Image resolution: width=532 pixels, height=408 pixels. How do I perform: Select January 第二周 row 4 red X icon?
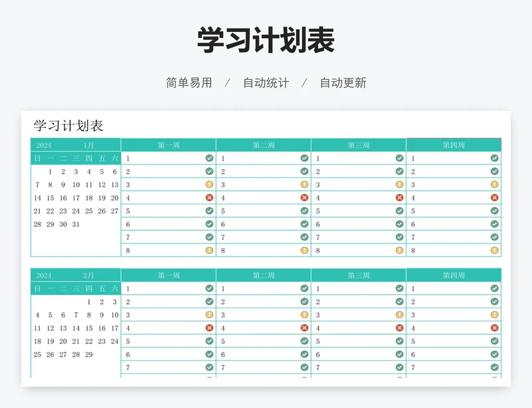305,198
